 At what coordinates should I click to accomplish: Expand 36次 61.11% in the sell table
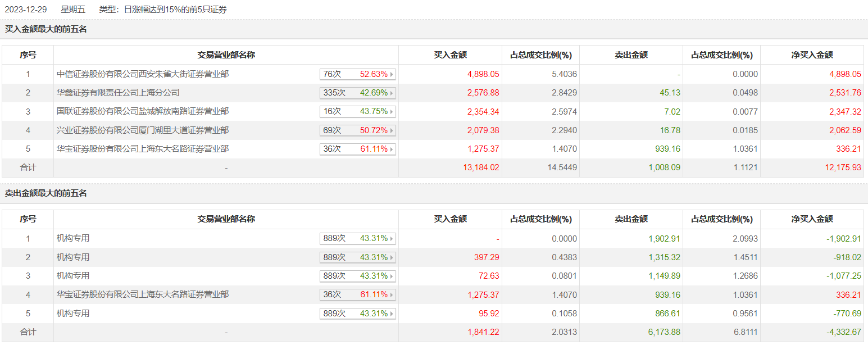[x=357, y=294]
